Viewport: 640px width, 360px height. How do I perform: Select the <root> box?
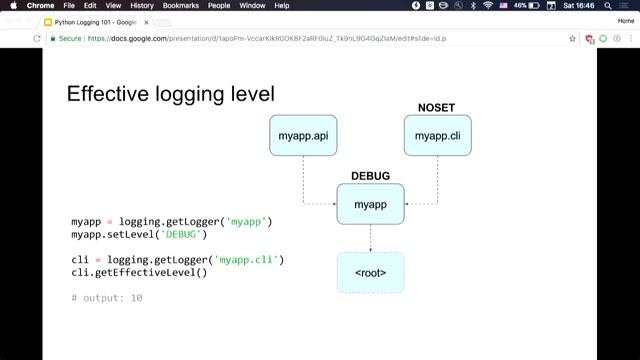[370, 273]
